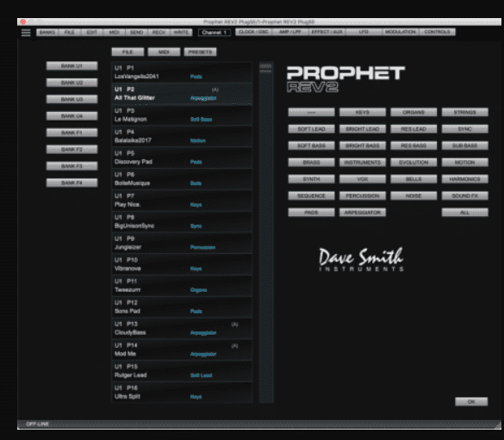Click the MIDI button above preset list

[x=164, y=52]
